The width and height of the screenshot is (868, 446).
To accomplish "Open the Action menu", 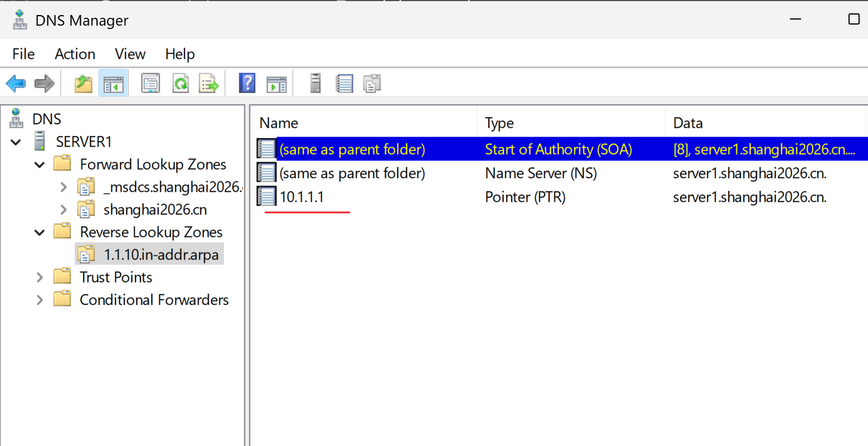I will point(75,54).
